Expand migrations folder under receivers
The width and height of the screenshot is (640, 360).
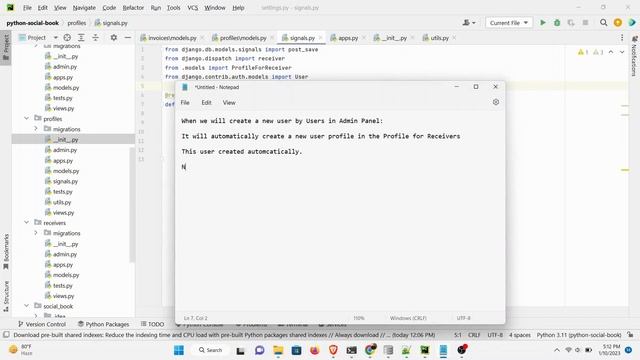click(x=36, y=233)
